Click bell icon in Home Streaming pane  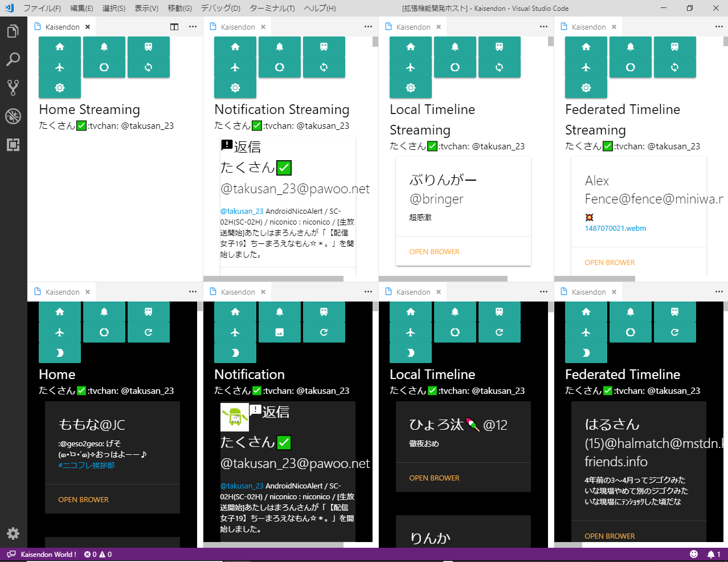pyautogui.click(x=104, y=47)
